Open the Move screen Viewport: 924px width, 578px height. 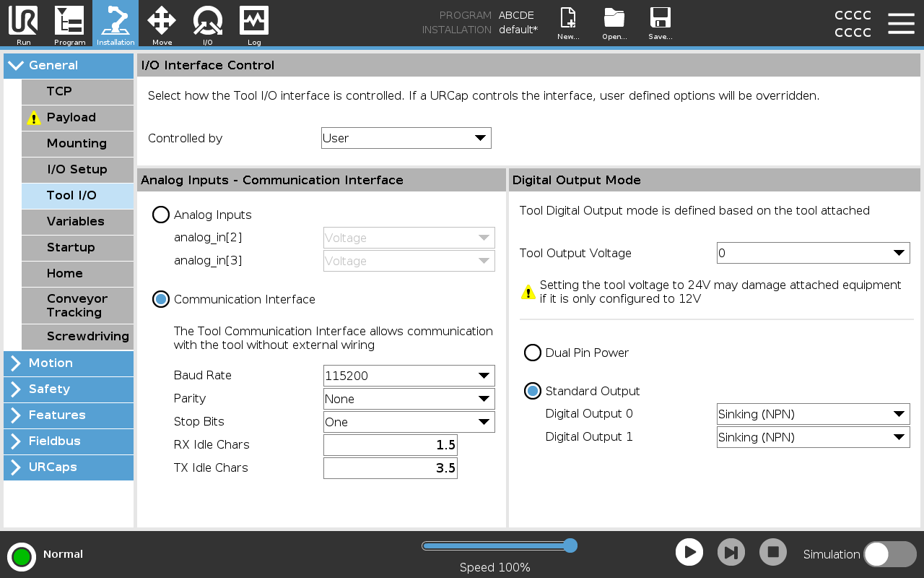(162, 24)
